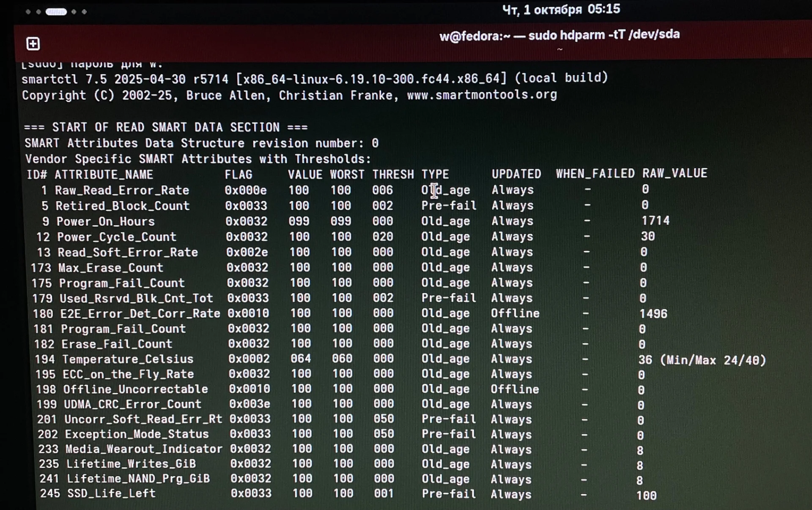The height and width of the screenshot is (510, 812).
Task: Select the SSD_Life_Left attribute name
Action: [x=112, y=493]
